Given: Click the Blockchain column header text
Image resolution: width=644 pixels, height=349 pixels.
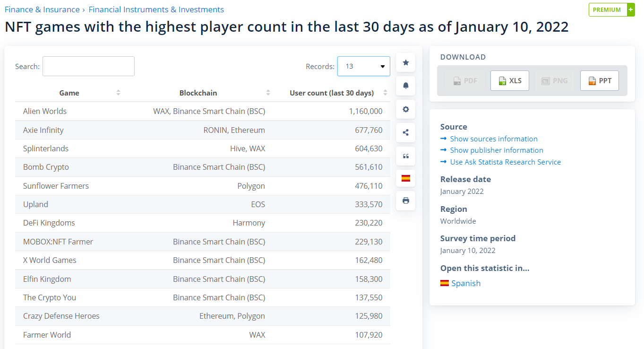Looking at the screenshot, I should pyautogui.click(x=198, y=93).
